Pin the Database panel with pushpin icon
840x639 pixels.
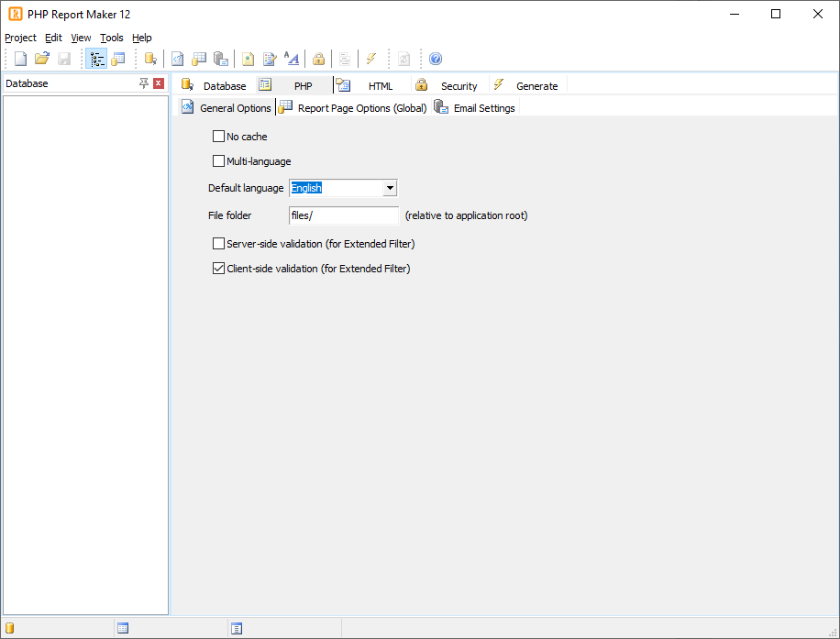click(x=144, y=83)
